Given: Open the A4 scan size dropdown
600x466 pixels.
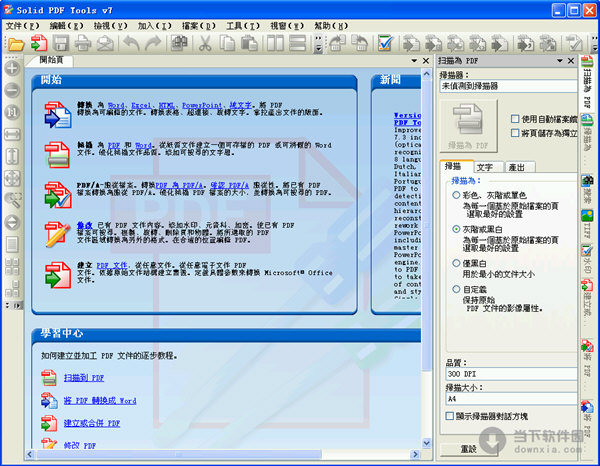Looking at the screenshot, I should [511, 399].
